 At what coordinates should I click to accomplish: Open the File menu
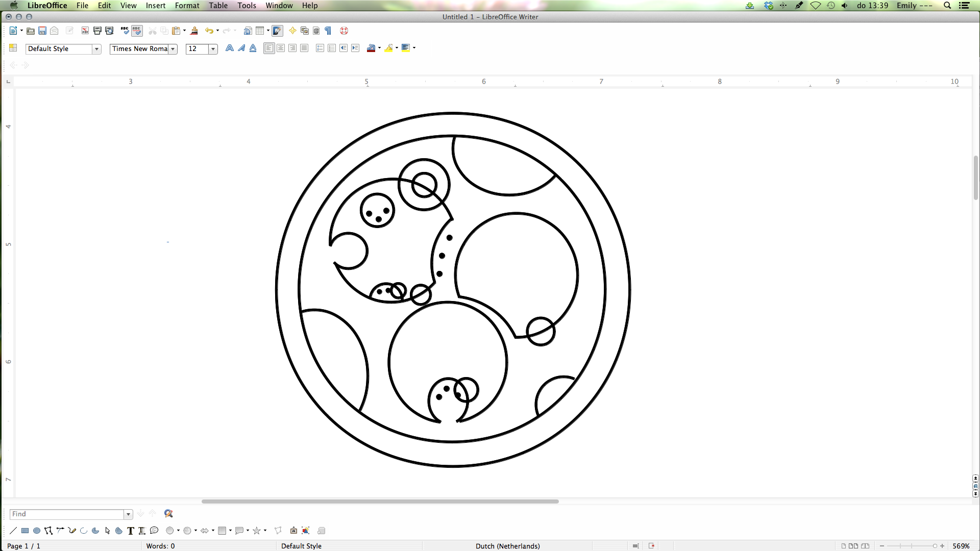(82, 6)
